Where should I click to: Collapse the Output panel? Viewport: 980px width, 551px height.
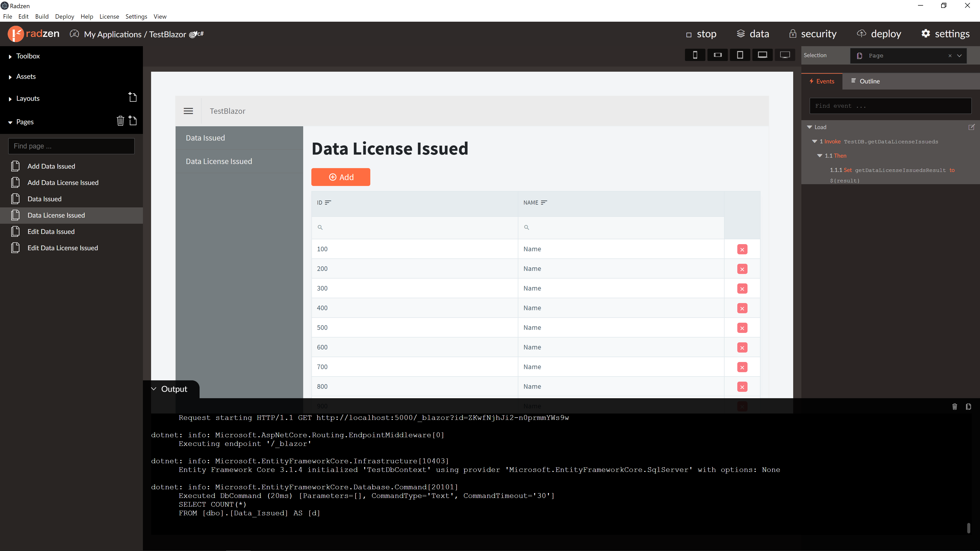click(154, 389)
